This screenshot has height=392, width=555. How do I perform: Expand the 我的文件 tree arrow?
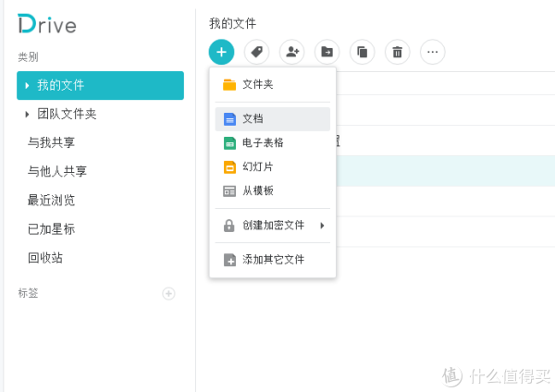coord(27,85)
